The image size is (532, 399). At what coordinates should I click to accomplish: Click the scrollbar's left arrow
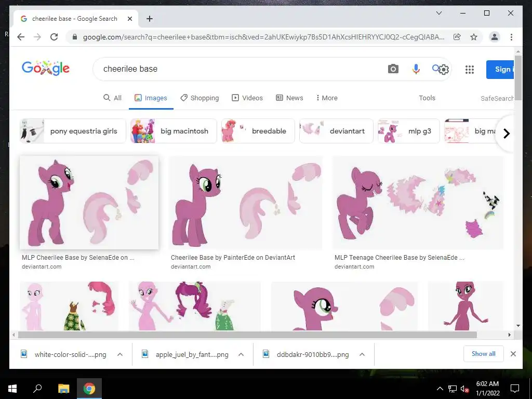click(x=13, y=335)
